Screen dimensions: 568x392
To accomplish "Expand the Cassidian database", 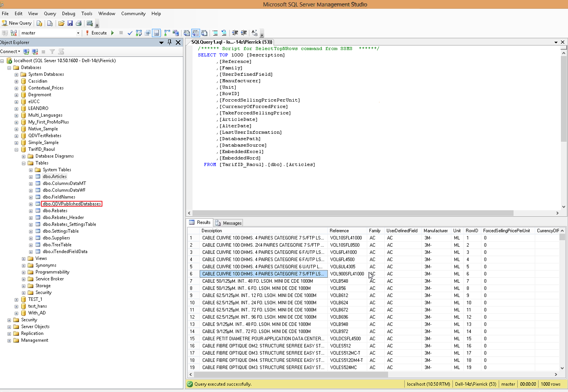I will tap(17, 81).
